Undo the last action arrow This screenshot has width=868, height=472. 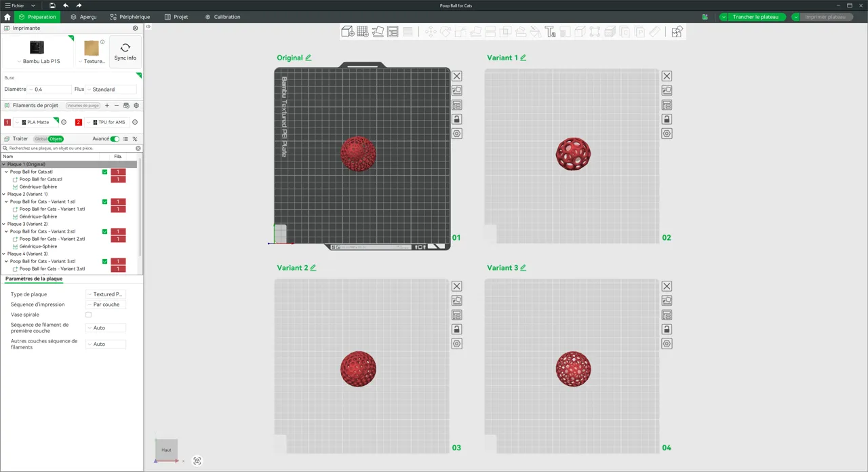coord(65,5)
